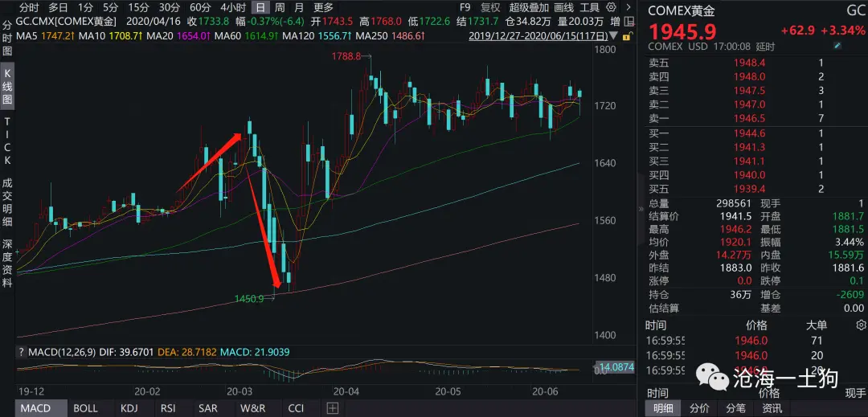Open the 更多 timeframe options
This screenshot has height=417, width=868.
323,8
